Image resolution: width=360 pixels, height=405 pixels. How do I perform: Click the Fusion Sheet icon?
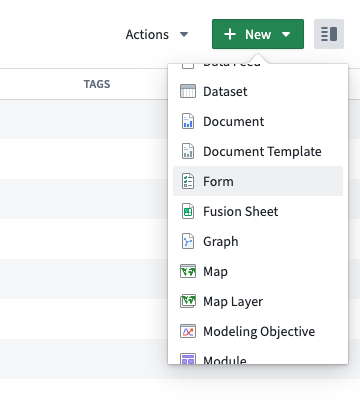[188, 211]
